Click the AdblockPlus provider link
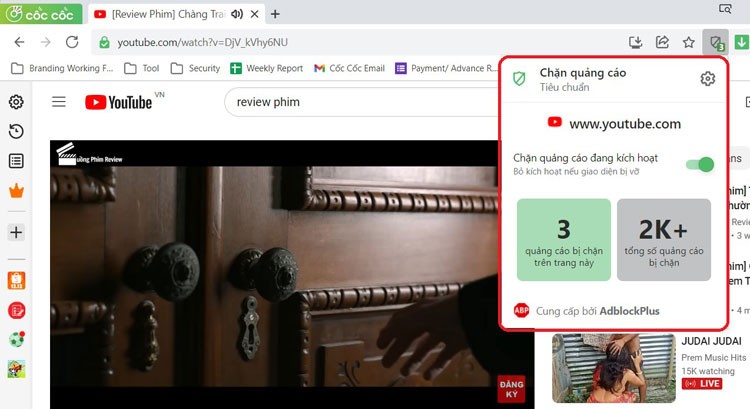Viewport: 750px width, 409px height. (x=629, y=311)
